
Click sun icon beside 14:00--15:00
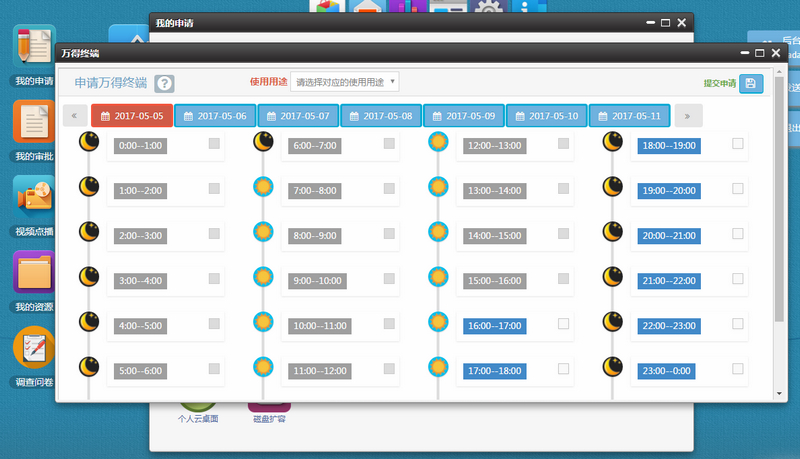pos(438,232)
